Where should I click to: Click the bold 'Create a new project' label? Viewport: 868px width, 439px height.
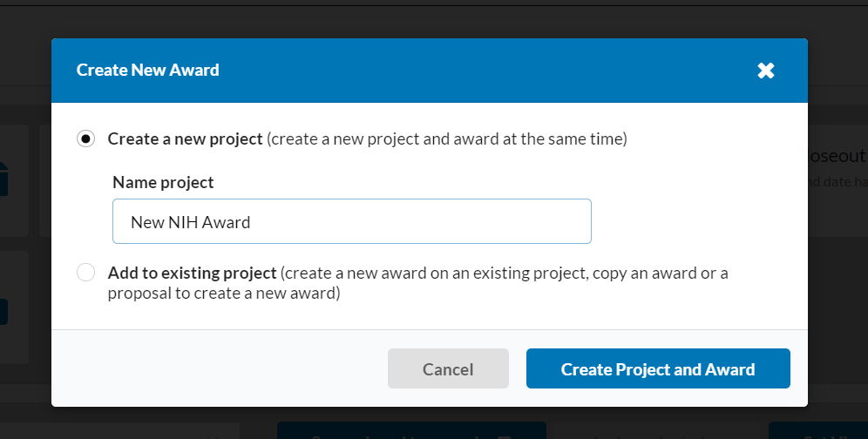(185, 138)
